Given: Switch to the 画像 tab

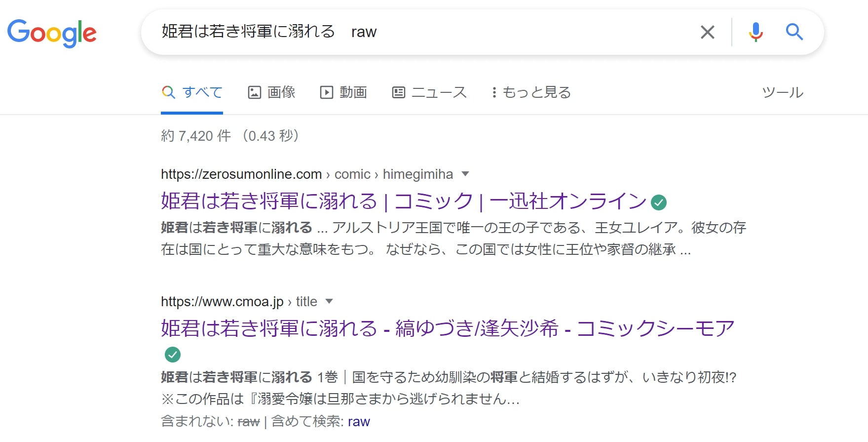Looking at the screenshot, I should click(271, 92).
